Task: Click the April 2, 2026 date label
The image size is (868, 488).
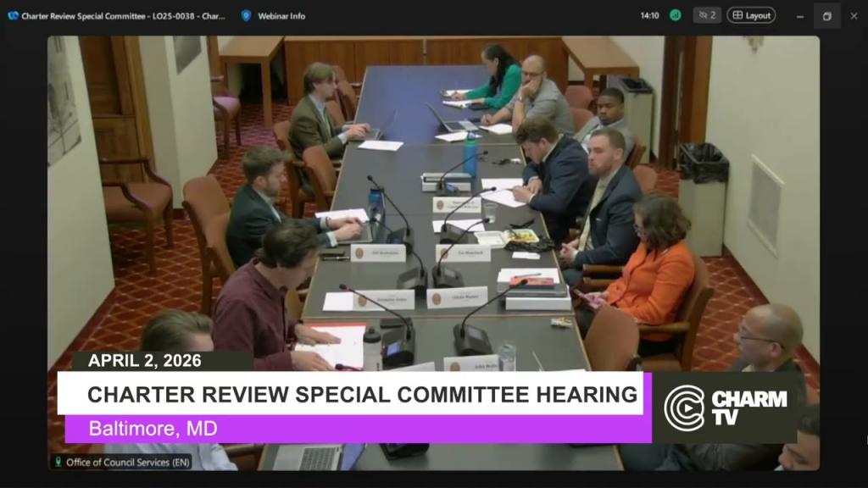Action: [x=144, y=360]
